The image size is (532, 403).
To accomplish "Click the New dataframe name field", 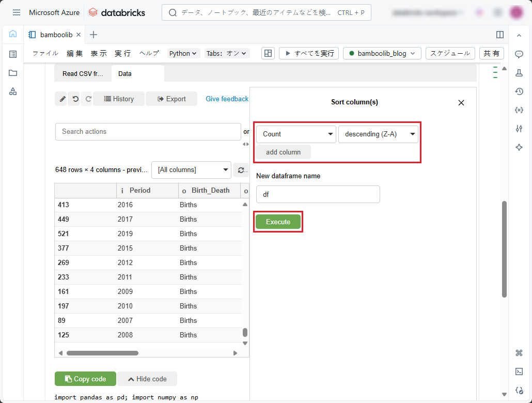I will click(x=318, y=195).
